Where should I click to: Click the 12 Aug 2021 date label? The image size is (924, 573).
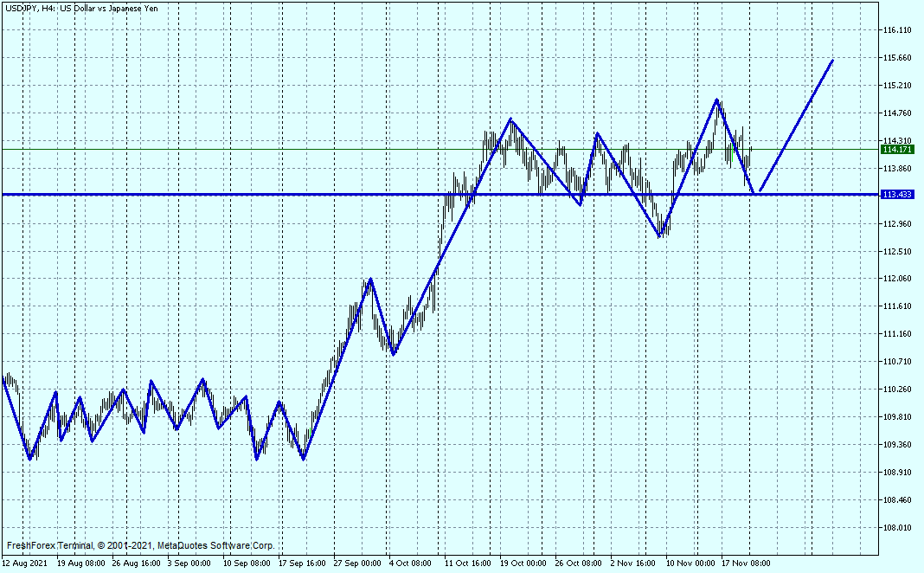point(25,563)
